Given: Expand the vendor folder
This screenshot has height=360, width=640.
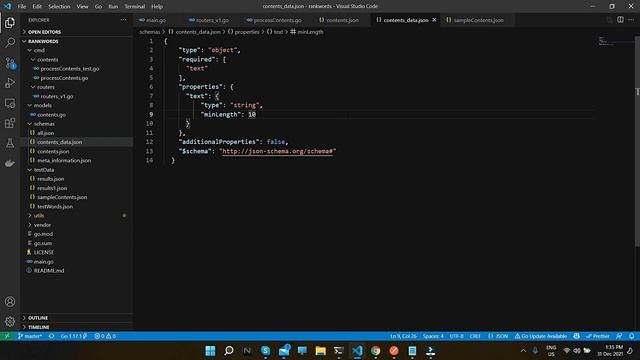Looking at the screenshot, I should [x=77, y=225].
